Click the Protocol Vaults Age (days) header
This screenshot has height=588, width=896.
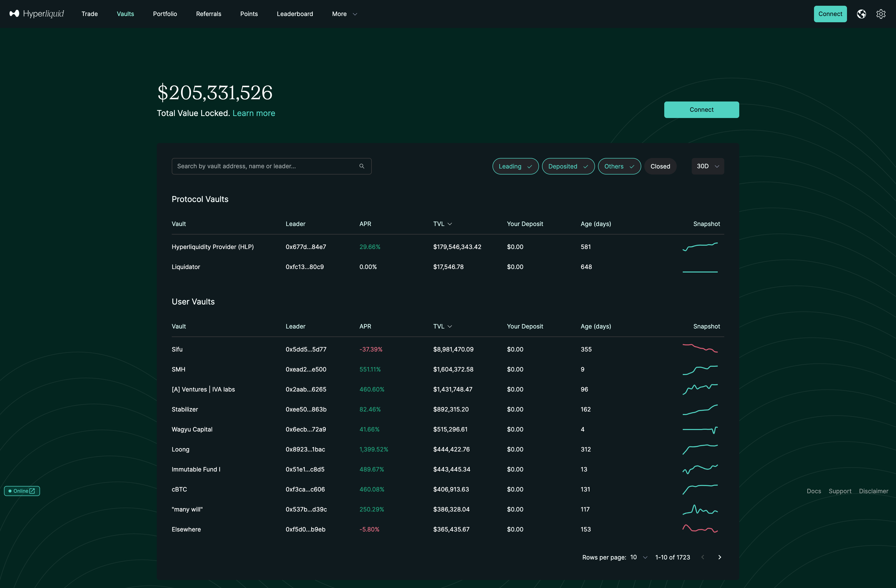595,224
